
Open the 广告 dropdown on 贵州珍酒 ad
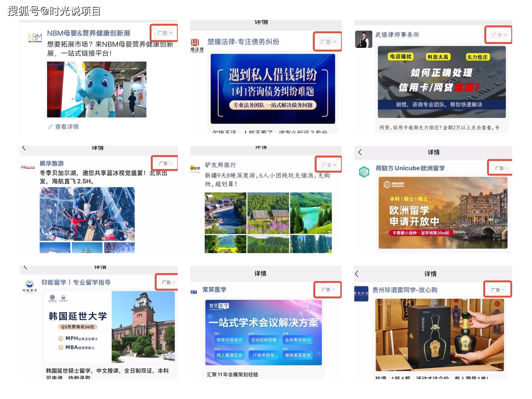point(497,290)
